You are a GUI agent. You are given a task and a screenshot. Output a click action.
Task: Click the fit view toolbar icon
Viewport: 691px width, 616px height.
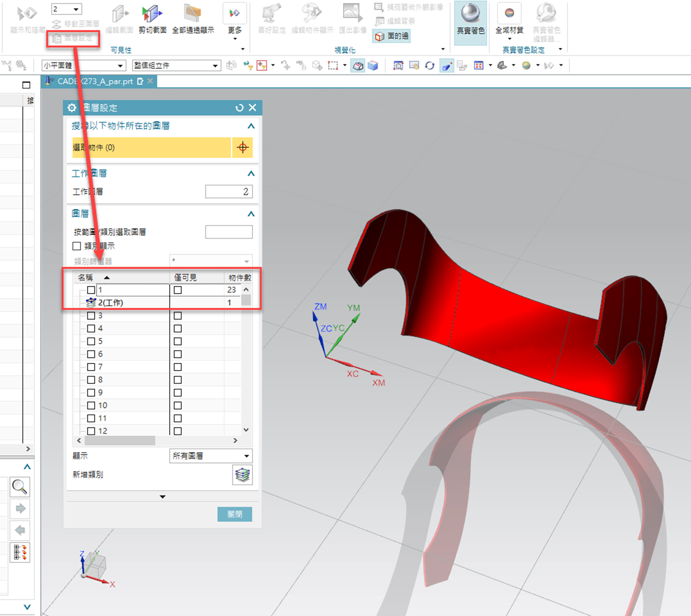click(x=398, y=65)
